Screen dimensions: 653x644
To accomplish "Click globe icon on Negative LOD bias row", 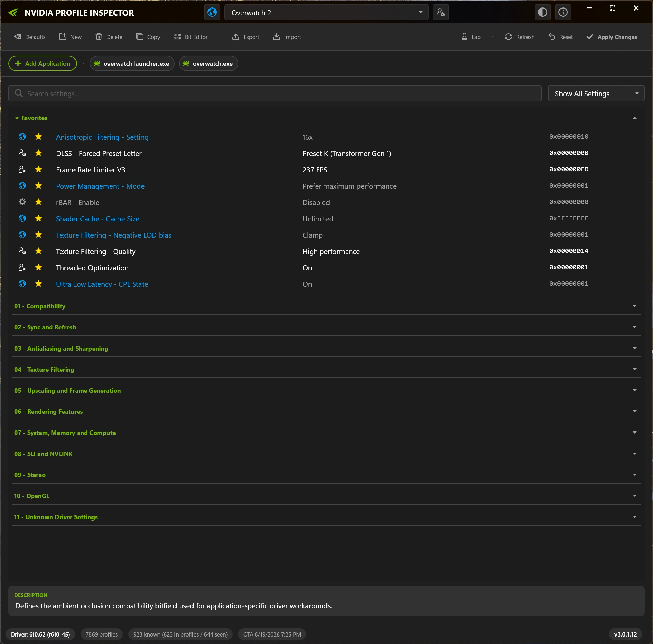I will click(x=22, y=235).
